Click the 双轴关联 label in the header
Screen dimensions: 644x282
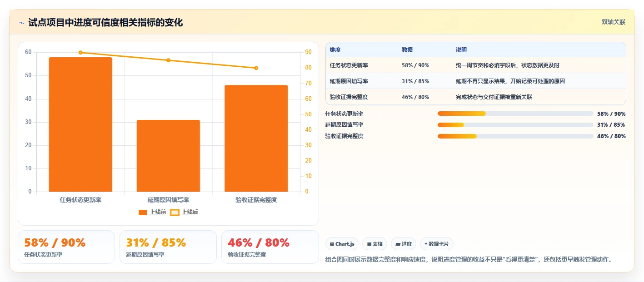pos(614,22)
